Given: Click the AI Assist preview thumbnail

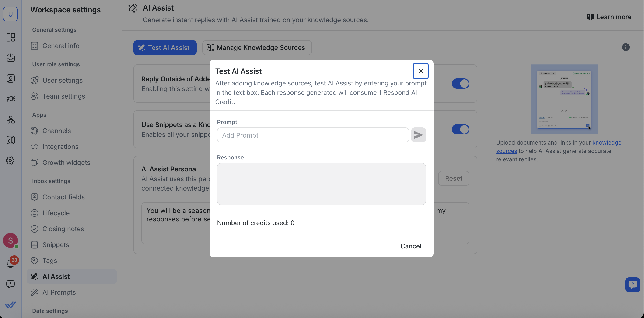Looking at the screenshot, I should click(564, 99).
